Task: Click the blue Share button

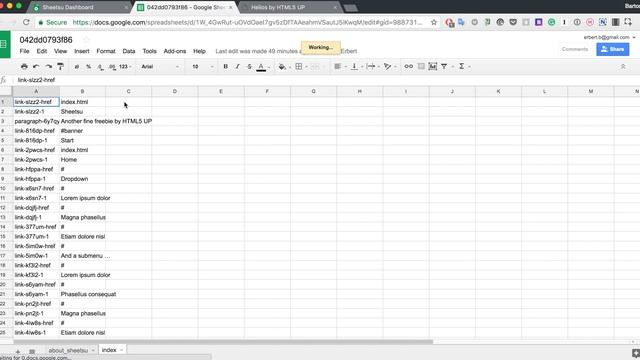Action: tap(613, 49)
